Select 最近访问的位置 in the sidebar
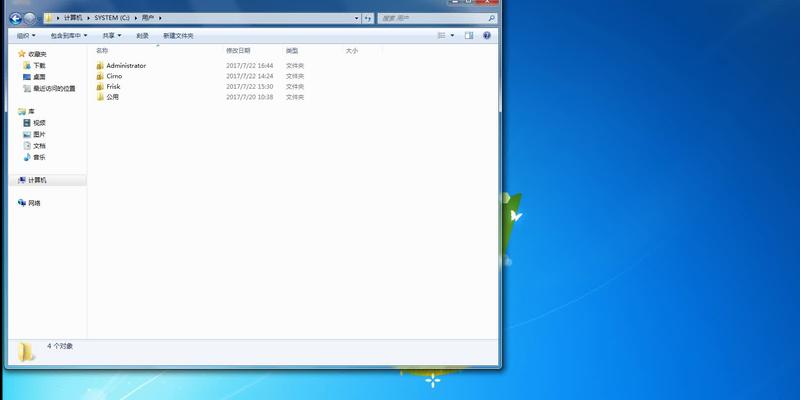 (54, 89)
